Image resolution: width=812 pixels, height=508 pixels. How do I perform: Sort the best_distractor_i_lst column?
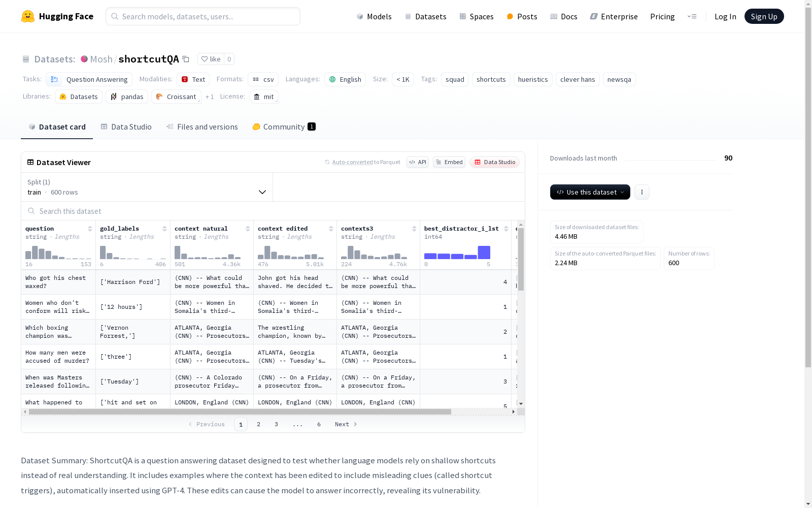[x=506, y=229]
